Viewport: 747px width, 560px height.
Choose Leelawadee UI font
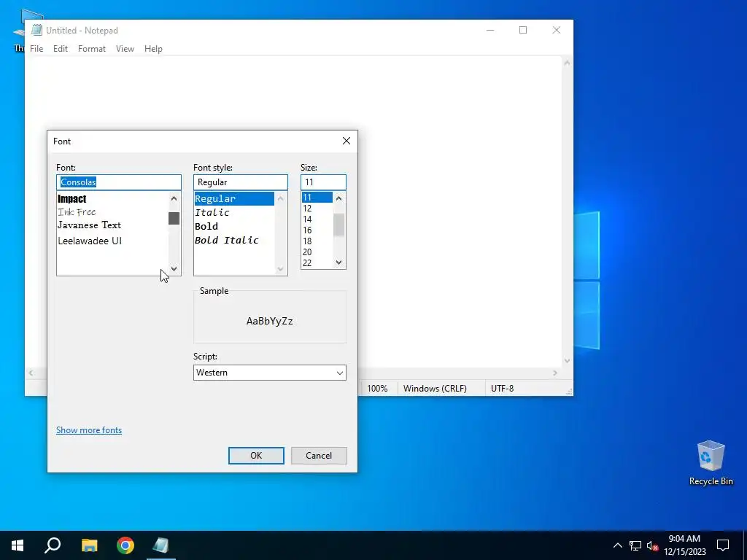112,241
